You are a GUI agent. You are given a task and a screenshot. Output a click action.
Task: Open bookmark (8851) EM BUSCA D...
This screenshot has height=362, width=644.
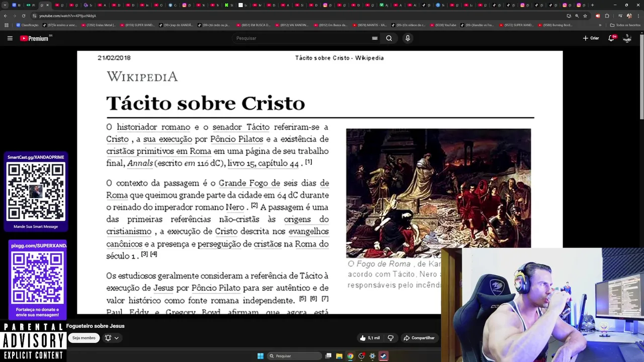(x=253, y=25)
